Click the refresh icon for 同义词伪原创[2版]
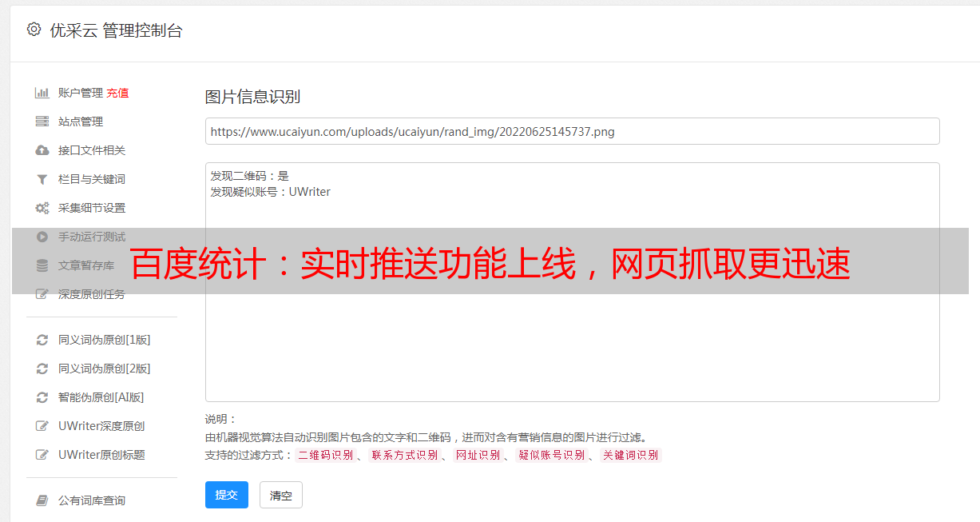 point(42,369)
